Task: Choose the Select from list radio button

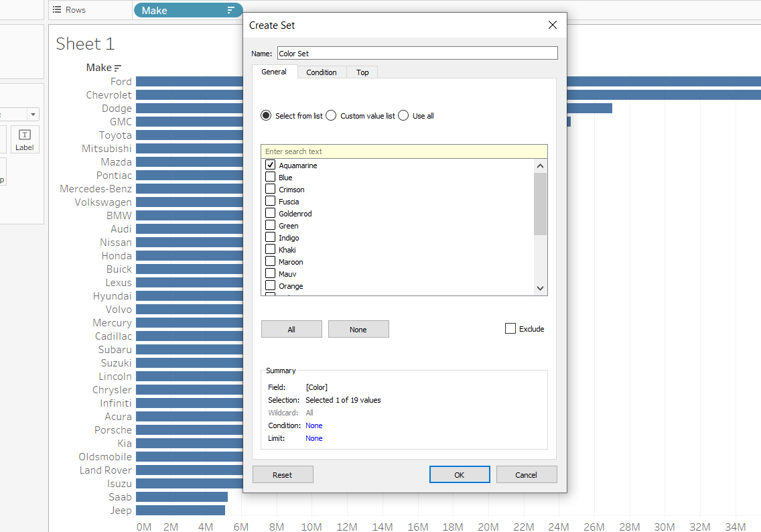Action: (x=266, y=115)
